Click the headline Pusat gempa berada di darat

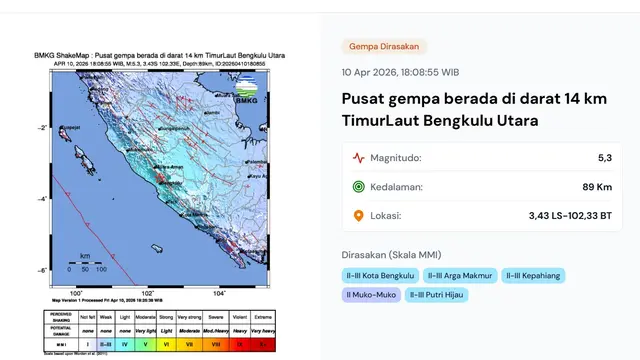pos(474,109)
